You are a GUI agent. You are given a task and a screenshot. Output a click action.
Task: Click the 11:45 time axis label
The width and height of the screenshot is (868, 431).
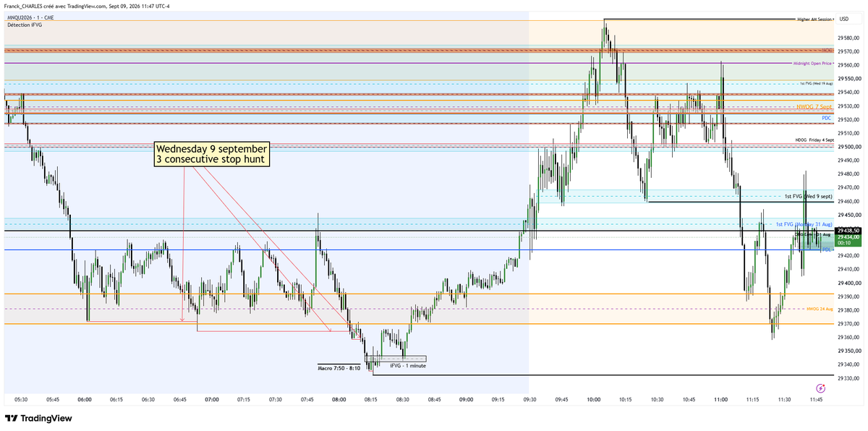click(817, 399)
